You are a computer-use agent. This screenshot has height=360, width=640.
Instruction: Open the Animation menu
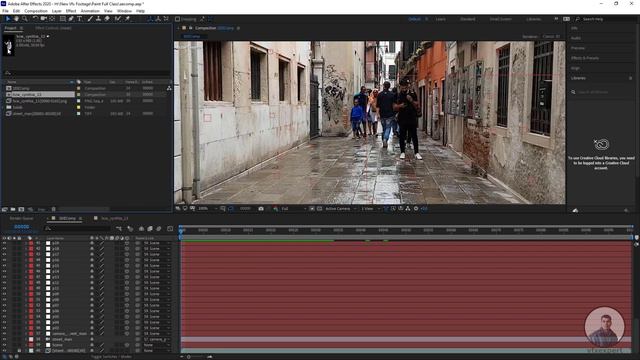pyautogui.click(x=90, y=11)
